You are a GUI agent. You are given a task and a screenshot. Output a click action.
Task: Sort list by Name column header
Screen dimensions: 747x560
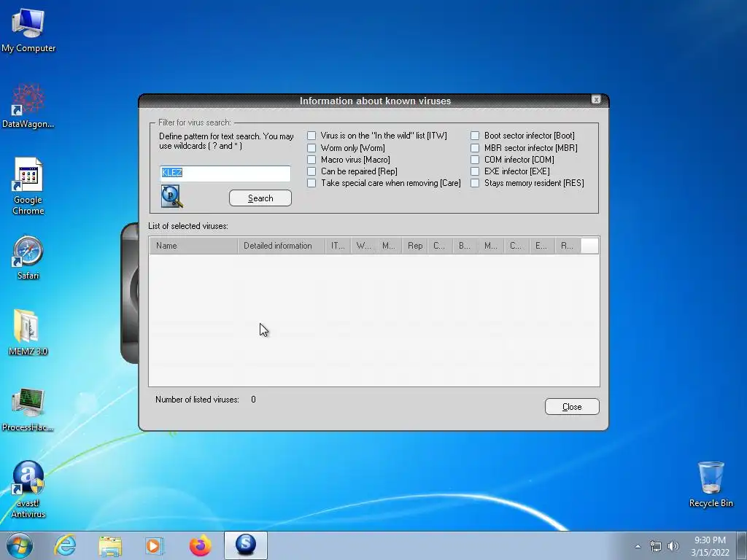[194, 246]
